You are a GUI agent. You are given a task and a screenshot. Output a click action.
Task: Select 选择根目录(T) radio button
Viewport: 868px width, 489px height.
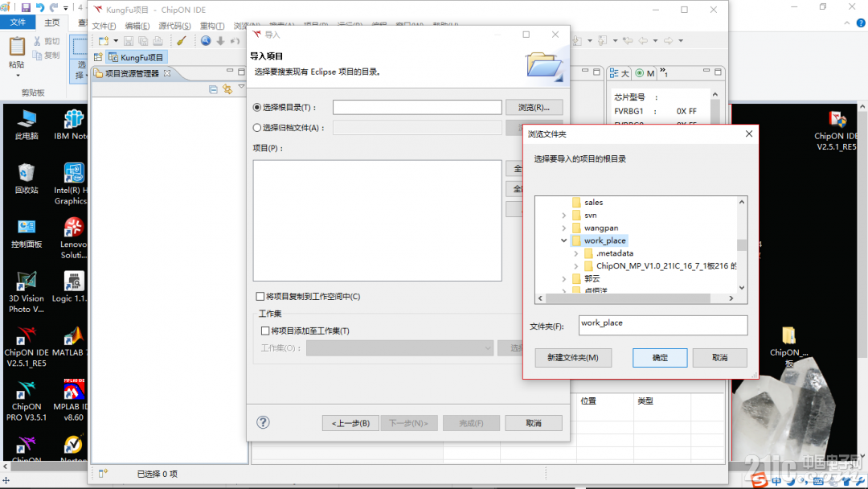click(257, 108)
